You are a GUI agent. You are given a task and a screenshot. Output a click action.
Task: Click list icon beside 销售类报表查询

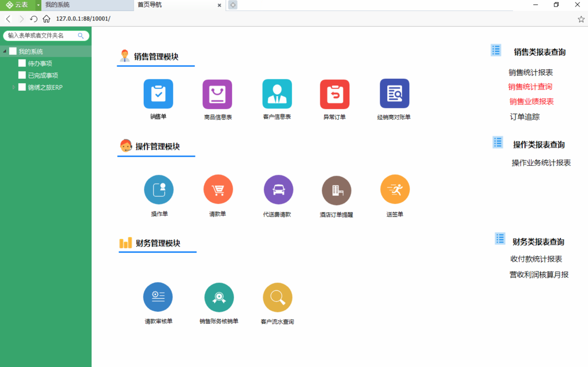click(496, 50)
